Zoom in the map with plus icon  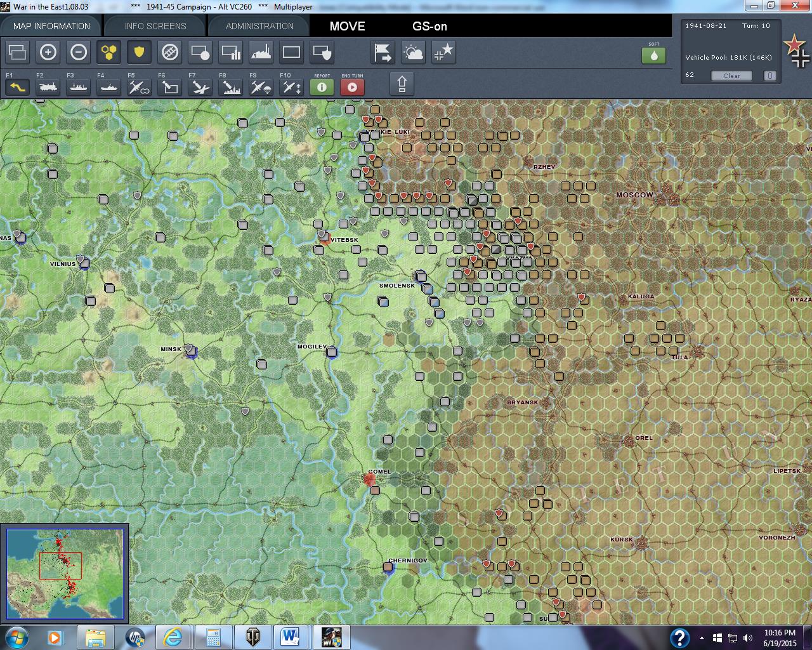coord(48,52)
